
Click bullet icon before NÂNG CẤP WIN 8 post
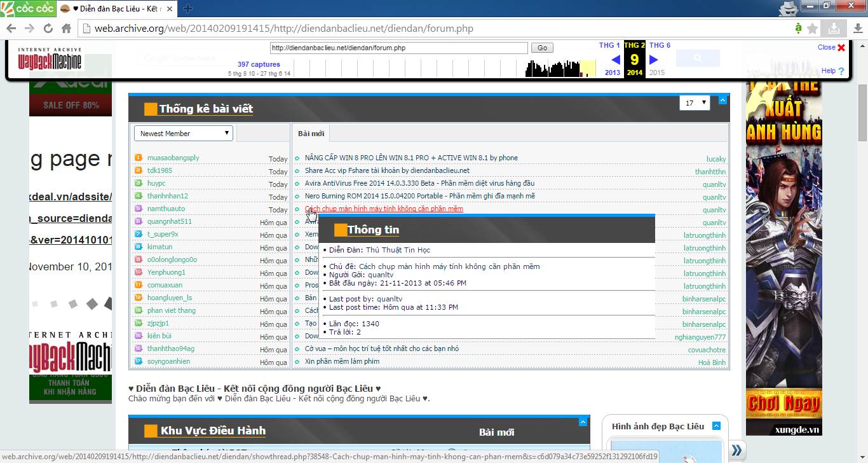[297, 159]
